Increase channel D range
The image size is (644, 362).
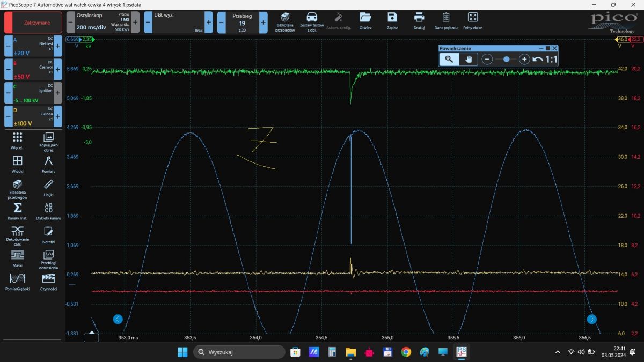[58, 116]
